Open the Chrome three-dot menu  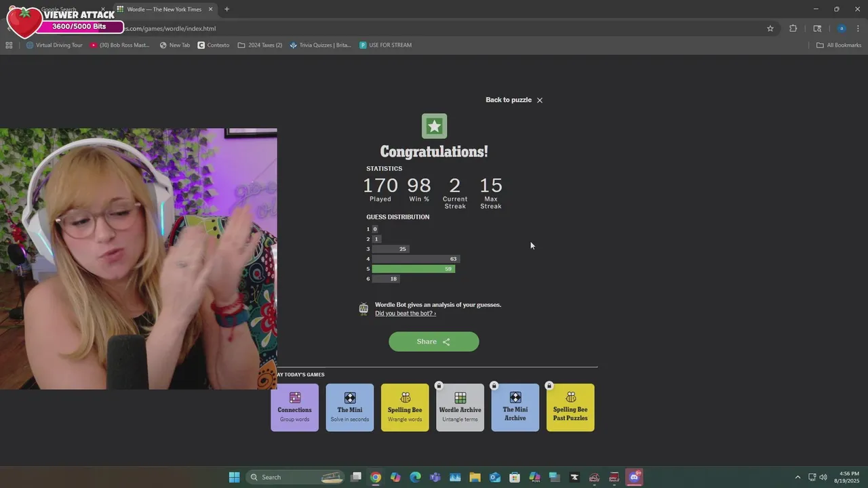858,28
